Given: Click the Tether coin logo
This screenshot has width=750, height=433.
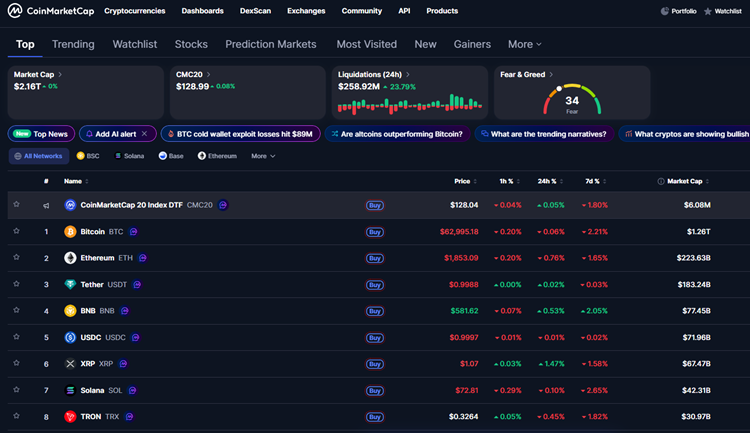Looking at the screenshot, I should (x=70, y=285).
